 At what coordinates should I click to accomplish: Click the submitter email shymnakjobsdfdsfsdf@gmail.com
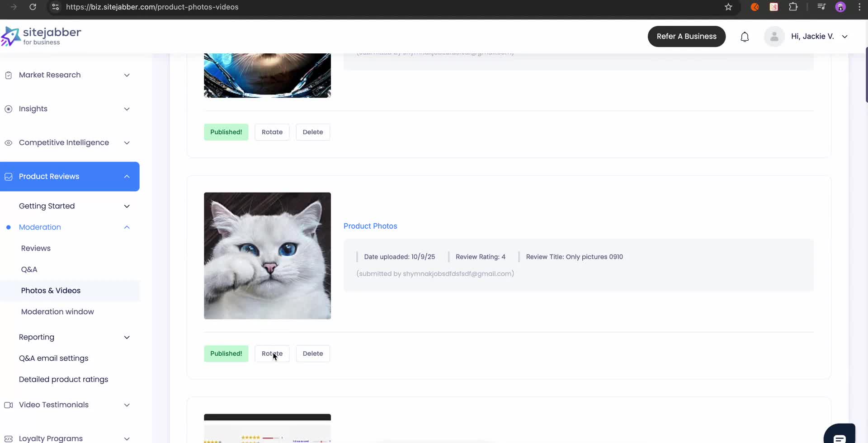458,274
